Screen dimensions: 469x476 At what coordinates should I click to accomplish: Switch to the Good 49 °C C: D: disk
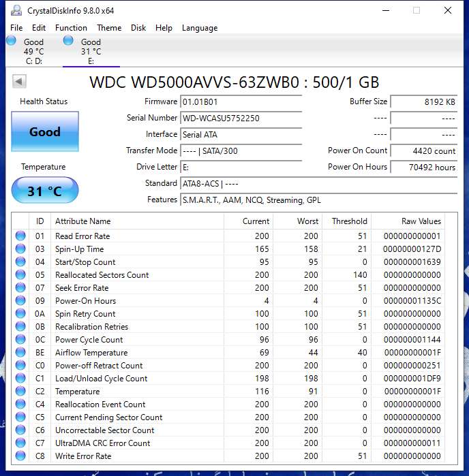click(33, 51)
